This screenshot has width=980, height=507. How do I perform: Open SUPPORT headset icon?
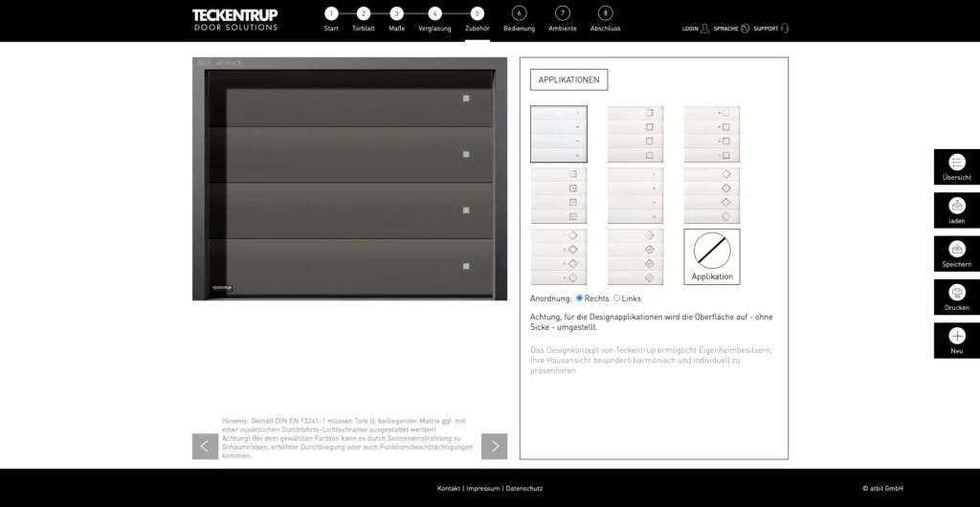[x=785, y=29]
